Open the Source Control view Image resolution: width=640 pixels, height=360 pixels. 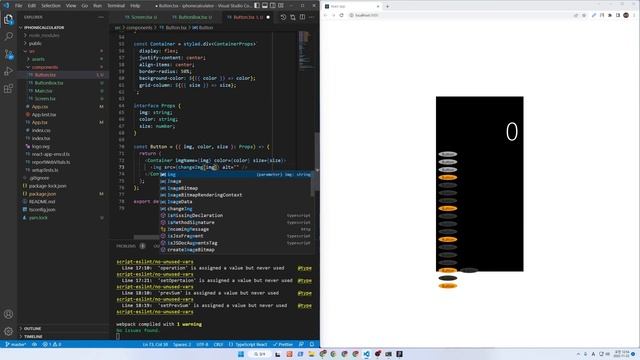pos(9,54)
